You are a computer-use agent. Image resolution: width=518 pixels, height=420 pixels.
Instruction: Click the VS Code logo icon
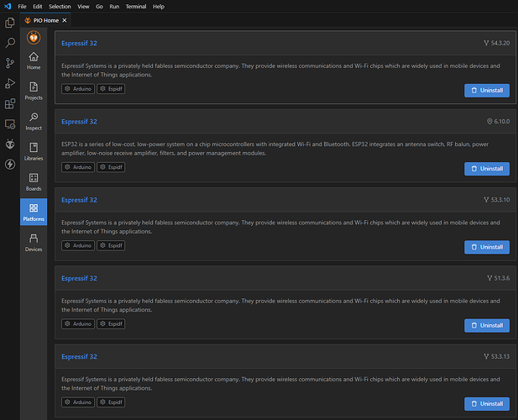8,6
